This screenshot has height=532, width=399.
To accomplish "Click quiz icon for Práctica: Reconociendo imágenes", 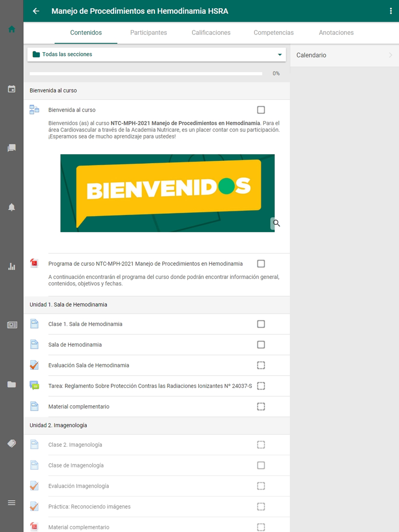I will click(x=34, y=506).
